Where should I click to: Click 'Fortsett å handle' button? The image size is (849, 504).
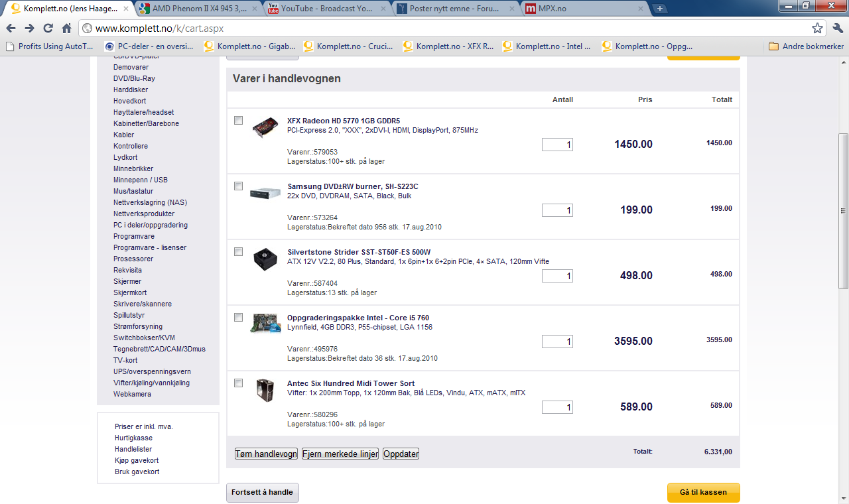(x=263, y=493)
